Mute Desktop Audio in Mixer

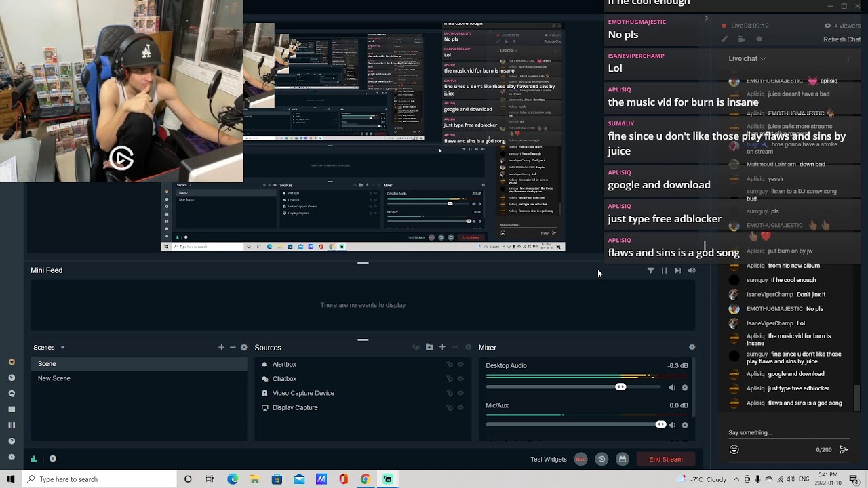pyautogui.click(x=671, y=388)
